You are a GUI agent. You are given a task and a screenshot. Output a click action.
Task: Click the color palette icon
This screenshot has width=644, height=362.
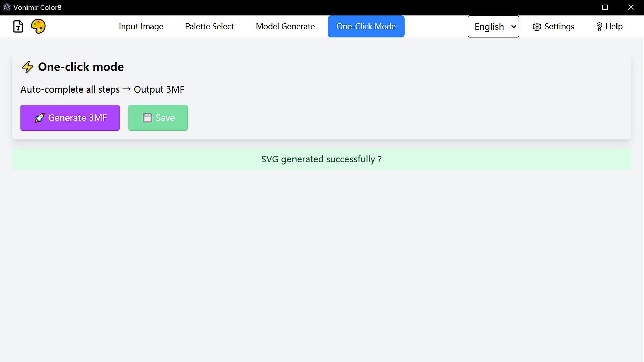coord(38,26)
